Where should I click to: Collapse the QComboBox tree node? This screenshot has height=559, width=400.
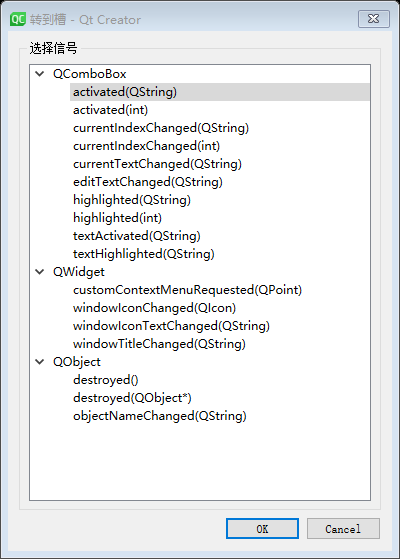tap(40, 74)
